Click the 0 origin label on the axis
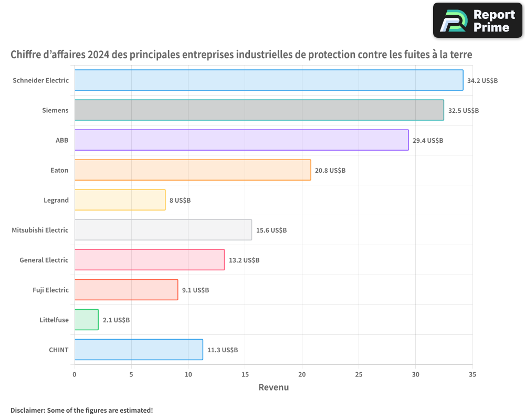This screenshot has height=420, width=525. coord(75,374)
